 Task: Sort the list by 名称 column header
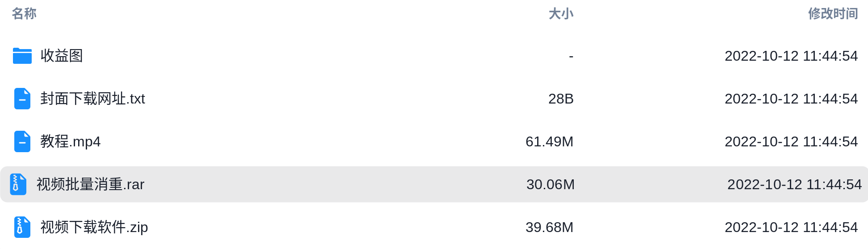tap(24, 14)
